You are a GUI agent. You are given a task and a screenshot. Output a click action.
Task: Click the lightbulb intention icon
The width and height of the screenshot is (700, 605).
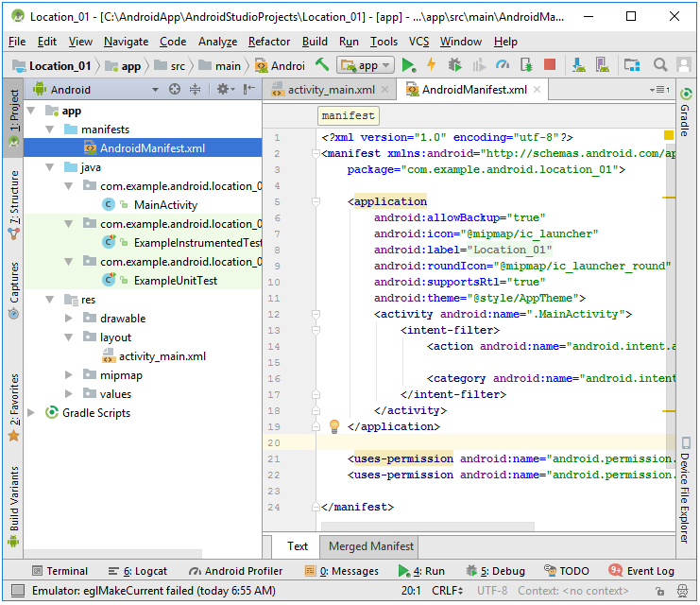333,426
